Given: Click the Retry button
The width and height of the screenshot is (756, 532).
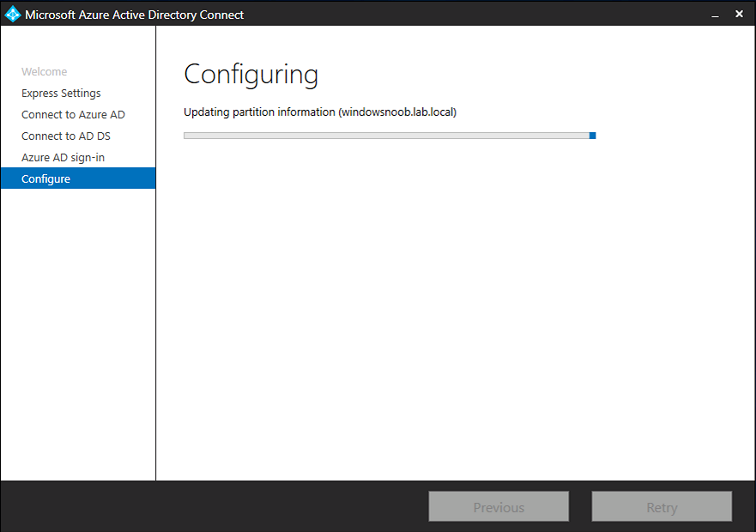Looking at the screenshot, I should [x=662, y=507].
